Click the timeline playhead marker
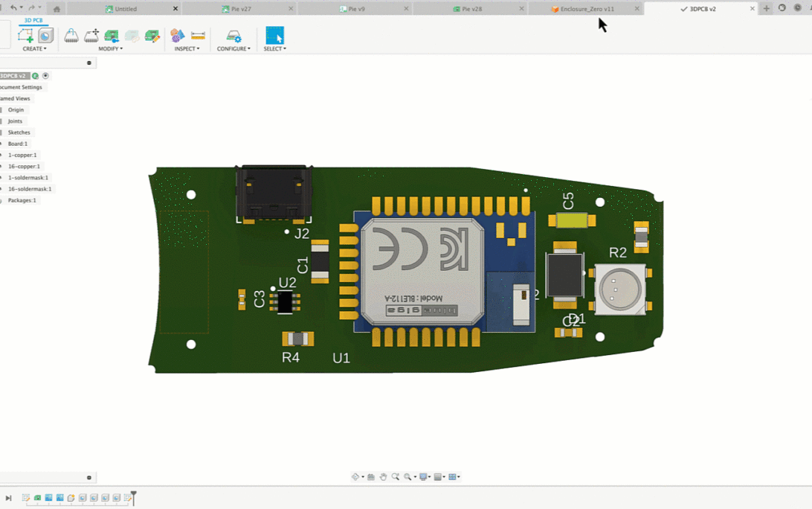Screen dimensions: 812x509 [134, 496]
